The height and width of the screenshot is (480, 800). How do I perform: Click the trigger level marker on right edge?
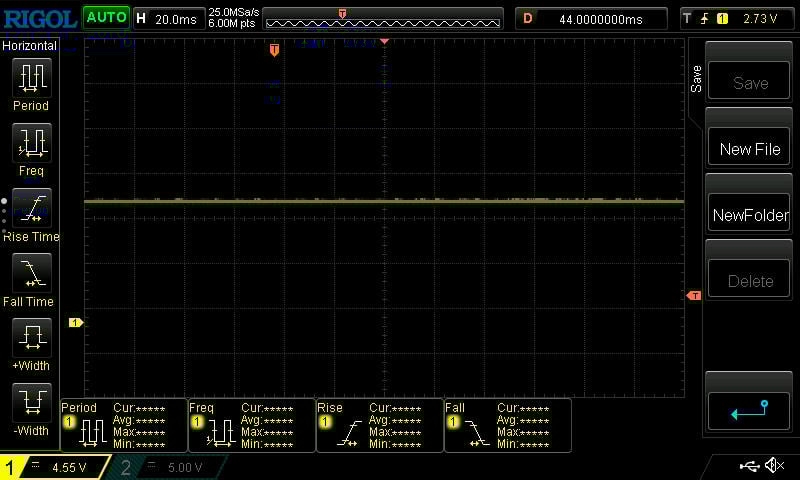694,295
